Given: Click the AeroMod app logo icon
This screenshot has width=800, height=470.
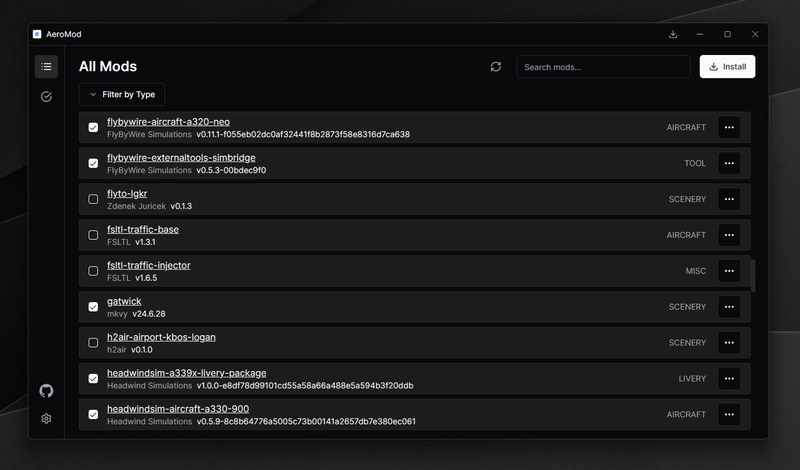Looking at the screenshot, I should point(37,34).
